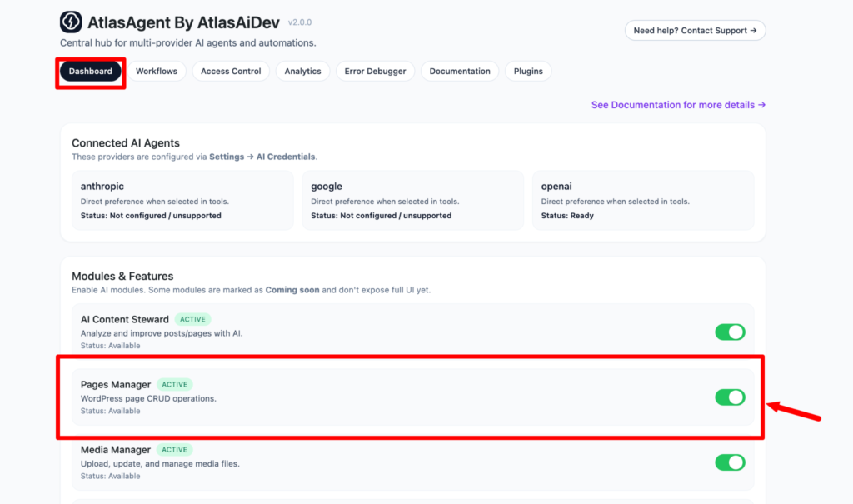Click Central hub for multi-provider AI agents tagline

187,43
